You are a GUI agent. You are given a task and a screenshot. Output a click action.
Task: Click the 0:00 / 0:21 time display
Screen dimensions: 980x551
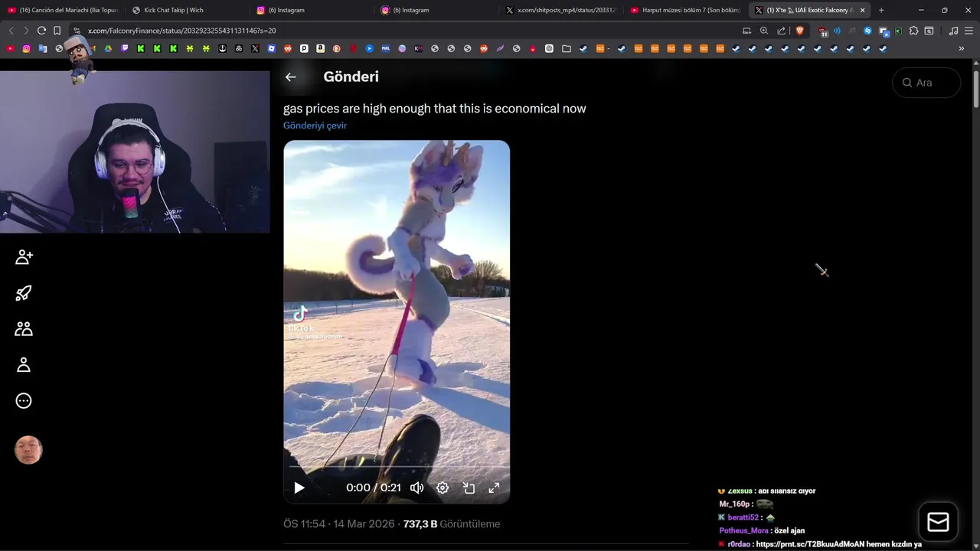[x=374, y=487]
